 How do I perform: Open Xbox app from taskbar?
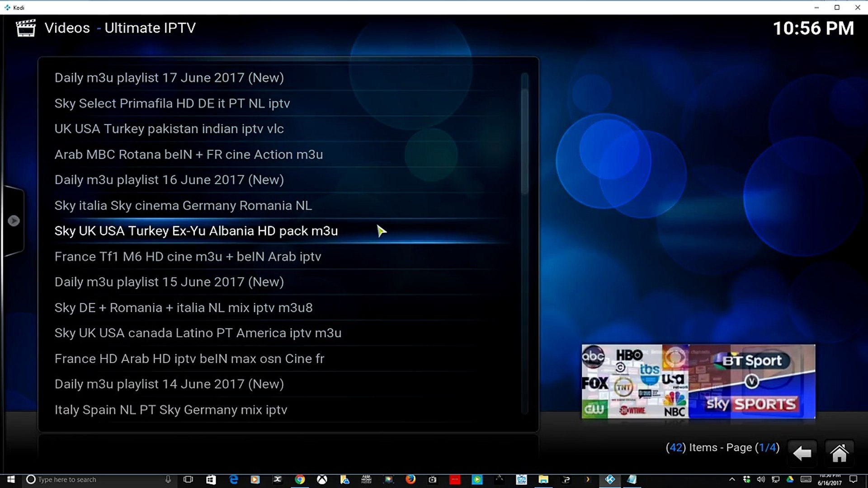[322, 479]
